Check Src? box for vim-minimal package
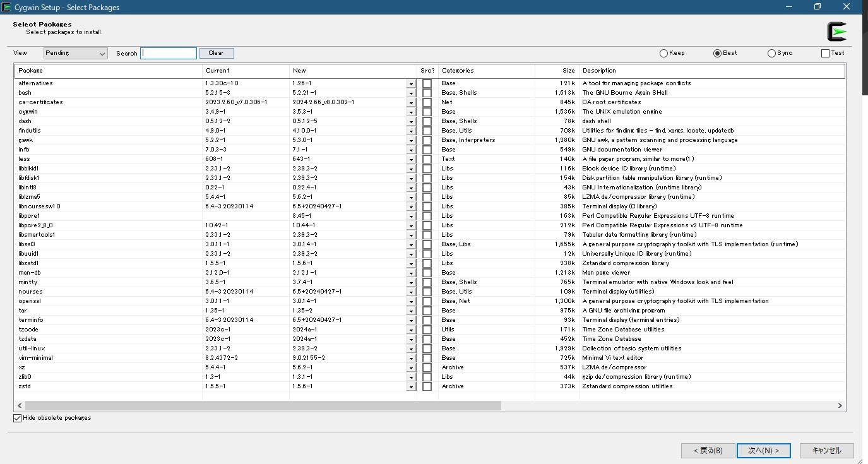The width and height of the screenshot is (868, 464). [427, 358]
